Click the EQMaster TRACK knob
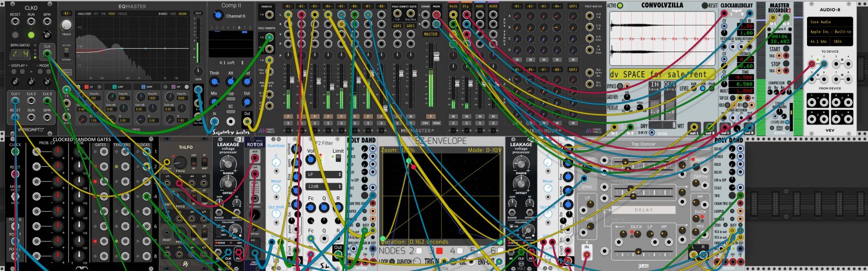Viewport: 868px width, 271px height. coord(67,25)
